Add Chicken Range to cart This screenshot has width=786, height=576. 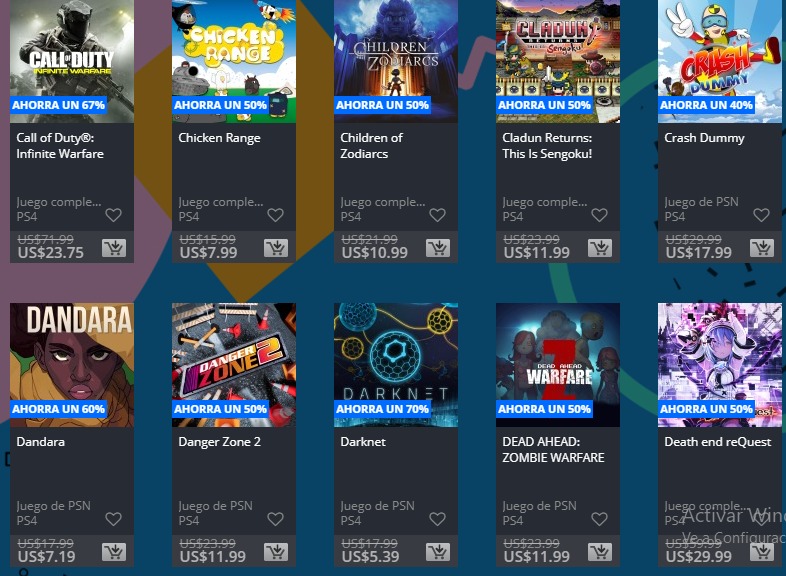(276, 248)
